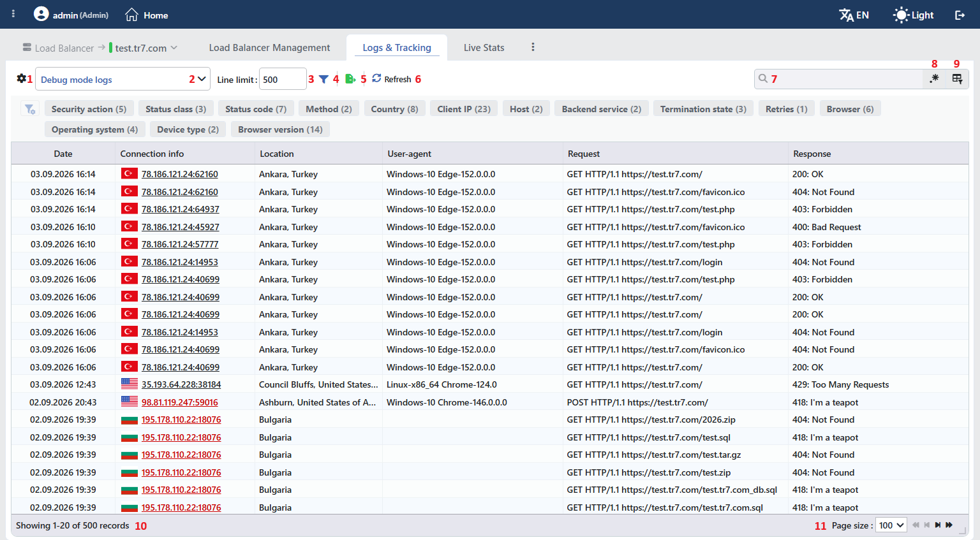Expand the Device type filter
The height and width of the screenshot is (540, 980).
click(x=188, y=129)
